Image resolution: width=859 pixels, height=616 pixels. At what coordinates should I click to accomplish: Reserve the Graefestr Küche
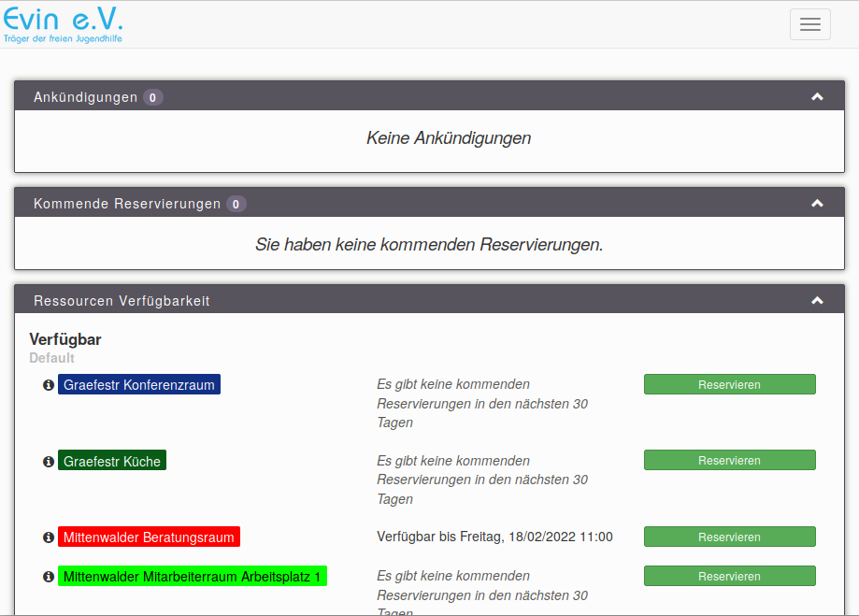click(729, 460)
